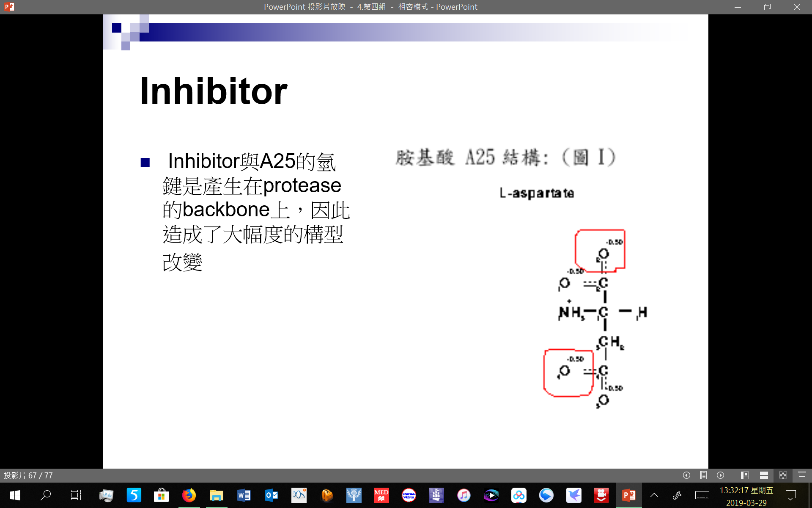Click the slide counter 67 / 77

click(28, 475)
